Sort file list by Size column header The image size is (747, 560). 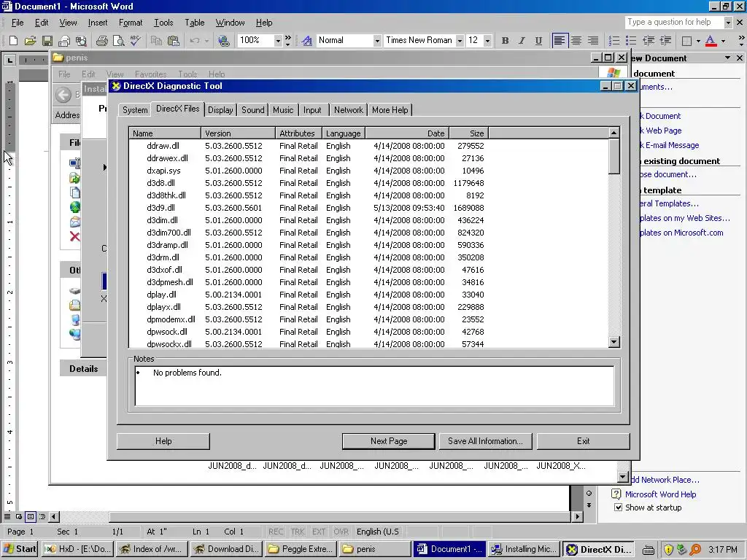click(469, 133)
